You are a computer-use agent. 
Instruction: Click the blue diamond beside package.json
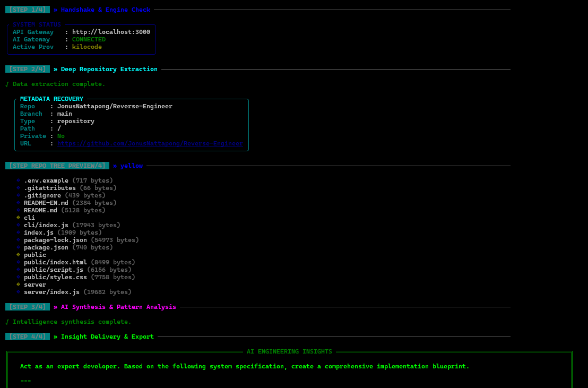pos(18,247)
